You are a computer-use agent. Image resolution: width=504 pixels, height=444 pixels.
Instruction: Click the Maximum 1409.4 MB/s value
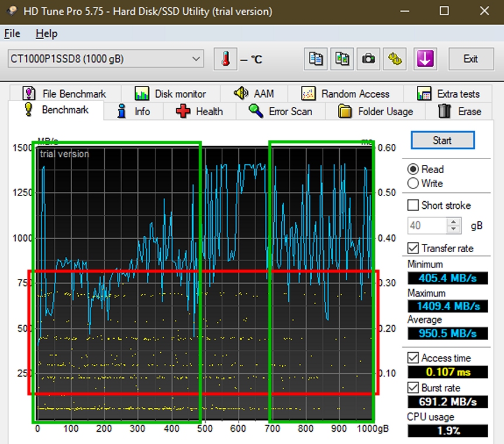(x=448, y=306)
